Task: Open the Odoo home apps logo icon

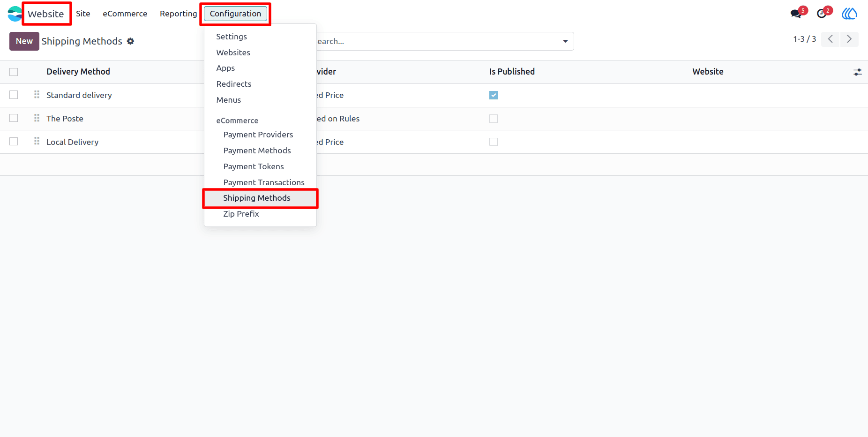Action: 15,14
